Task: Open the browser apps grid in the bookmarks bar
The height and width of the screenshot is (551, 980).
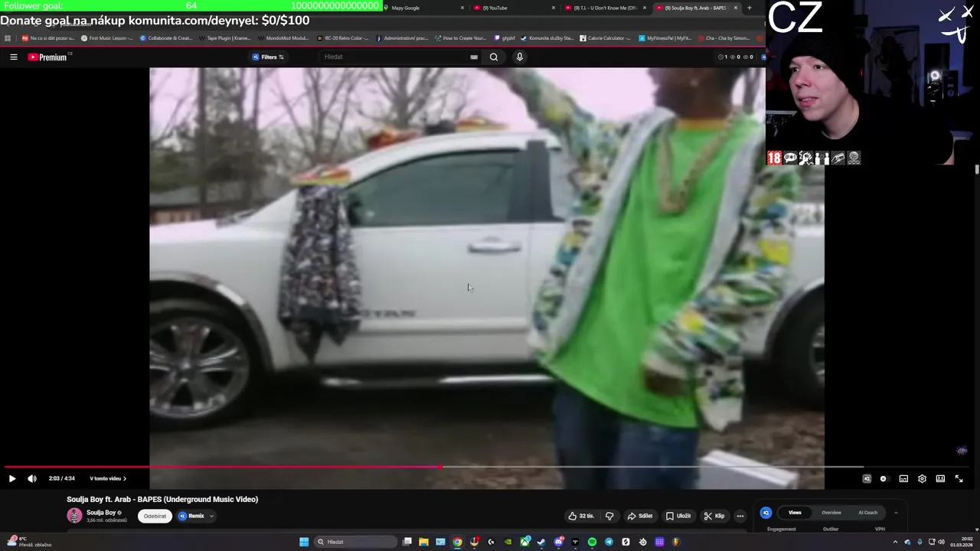Action: pos(8,37)
